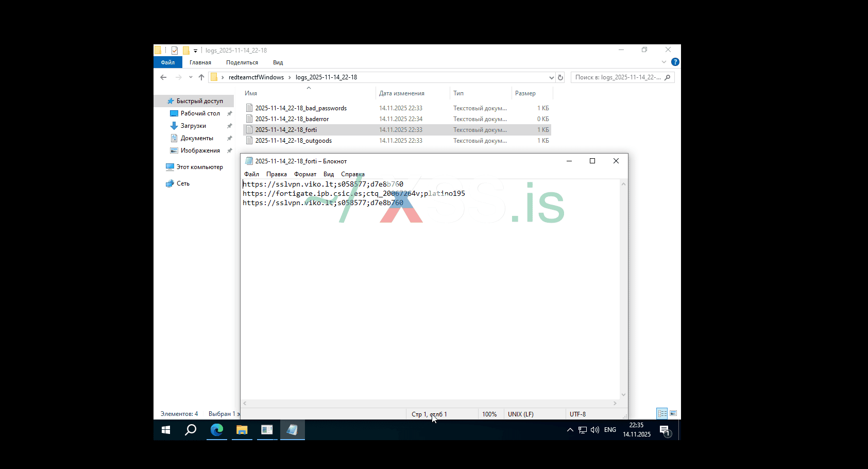Open the Файл ribbon tab in Explorer

point(168,62)
